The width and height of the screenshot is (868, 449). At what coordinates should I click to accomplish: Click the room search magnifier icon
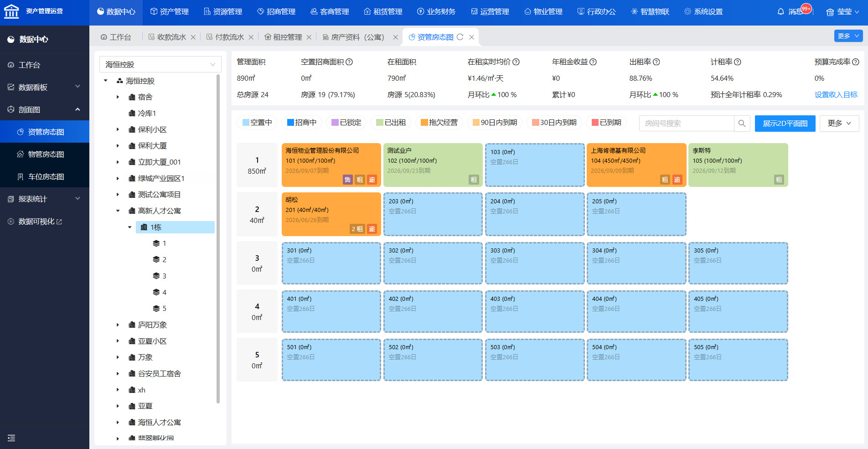(742, 124)
